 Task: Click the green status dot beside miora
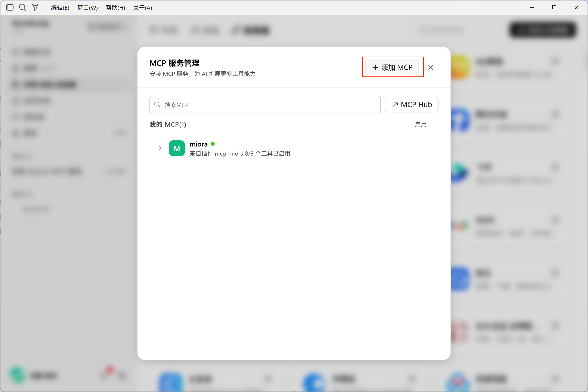tap(213, 144)
